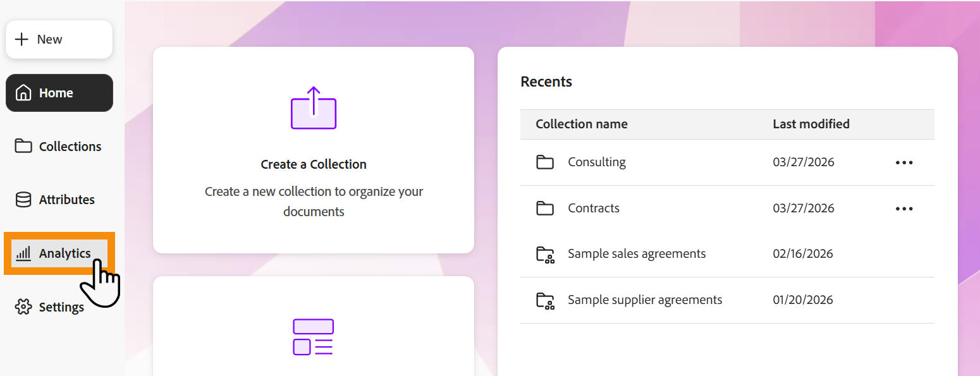Image resolution: width=980 pixels, height=376 pixels.
Task: Click the Collections folder icon in sidebar
Action: (23, 146)
